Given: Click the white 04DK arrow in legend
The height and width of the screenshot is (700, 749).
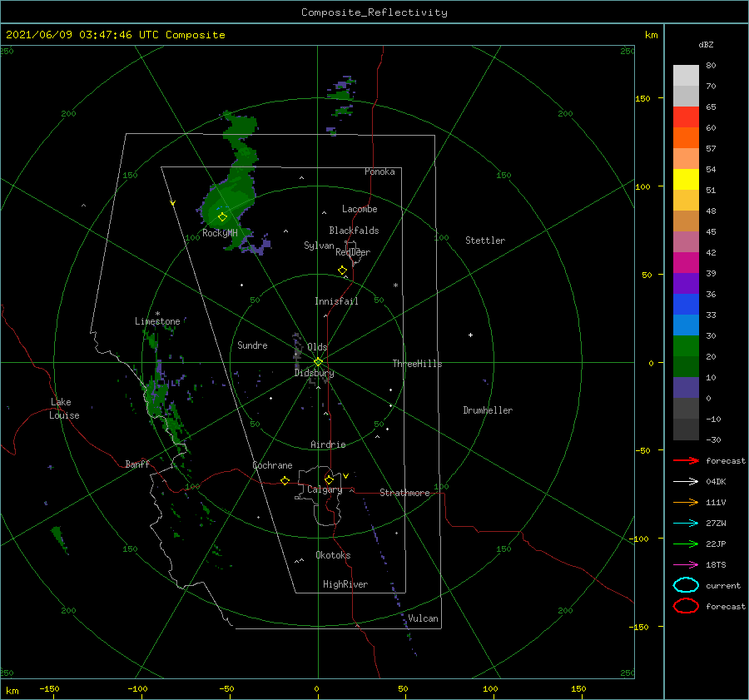Looking at the screenshot, I should [686, 481].
